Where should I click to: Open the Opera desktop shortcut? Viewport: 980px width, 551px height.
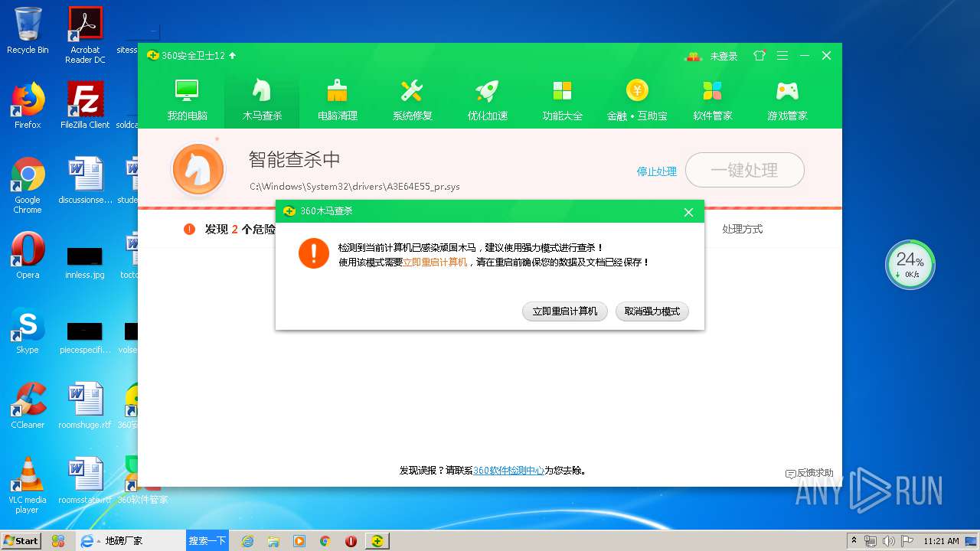[x=28, y=255]
